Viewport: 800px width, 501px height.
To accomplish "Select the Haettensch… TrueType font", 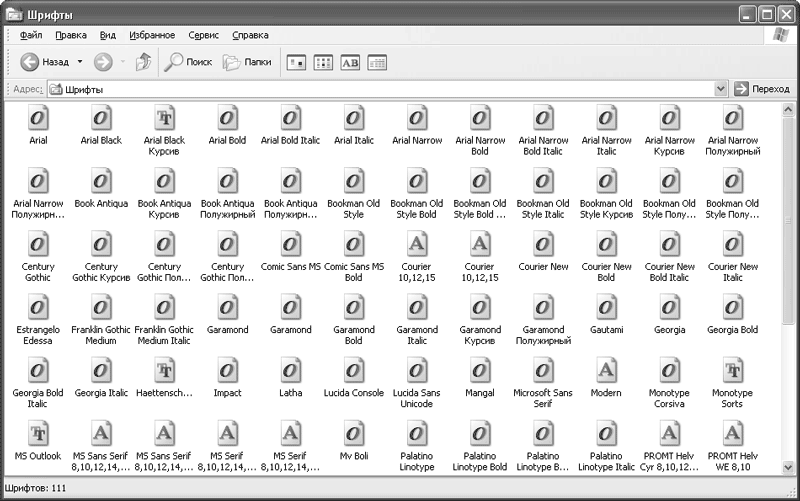I will pyautogui.click(x=164, y=379).
